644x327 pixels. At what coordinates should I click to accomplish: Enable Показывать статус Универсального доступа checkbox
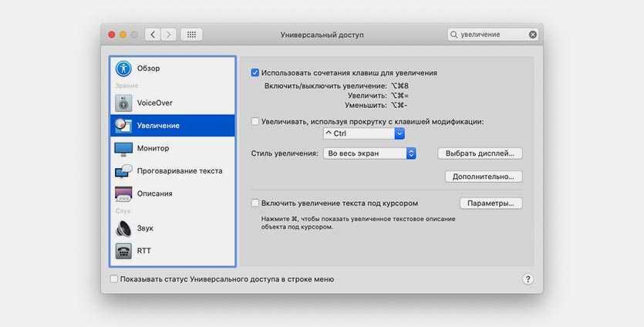(114, 279)
